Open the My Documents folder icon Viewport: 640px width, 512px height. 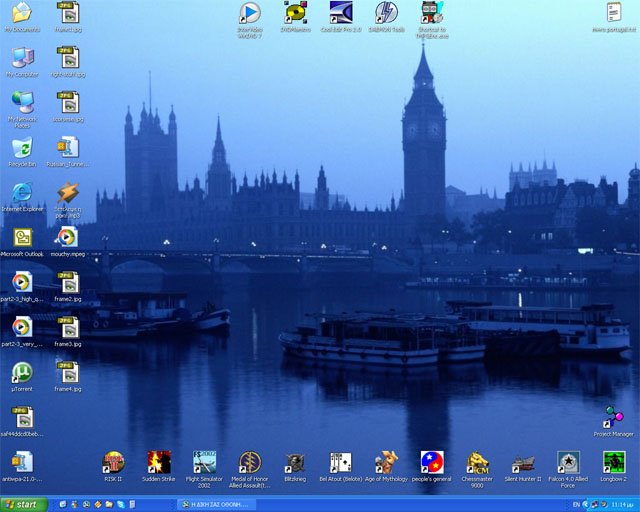pos(22,13)
